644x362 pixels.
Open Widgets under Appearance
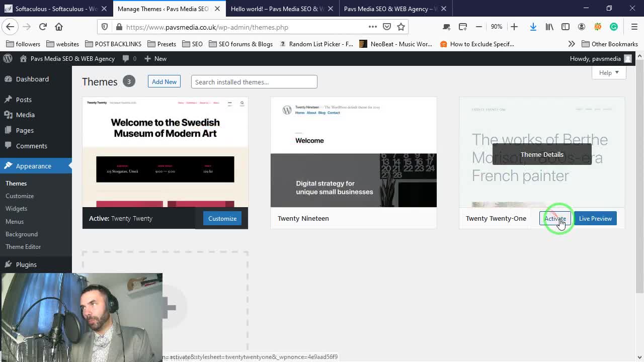click(16, 209)
